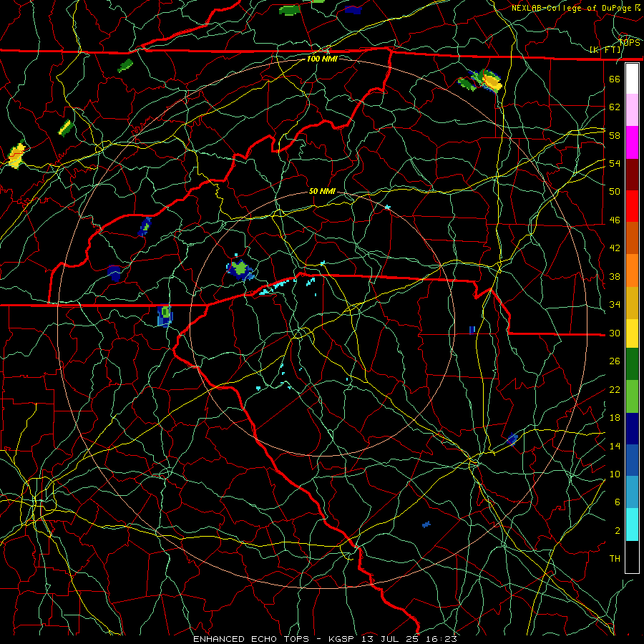The height and width of the screenshot is (644, 644).
Task: Click the legend value '46'
Action: (x=615, y=220)
